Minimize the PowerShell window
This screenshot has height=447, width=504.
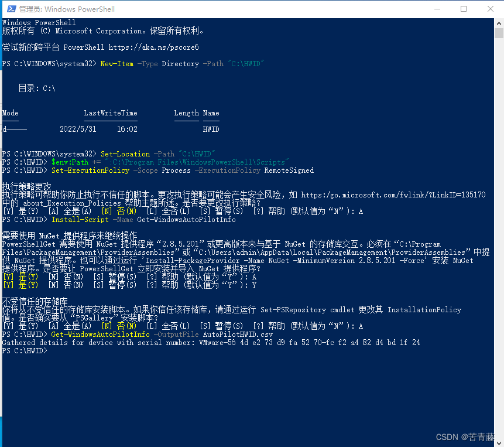click(x=437, y=9)
